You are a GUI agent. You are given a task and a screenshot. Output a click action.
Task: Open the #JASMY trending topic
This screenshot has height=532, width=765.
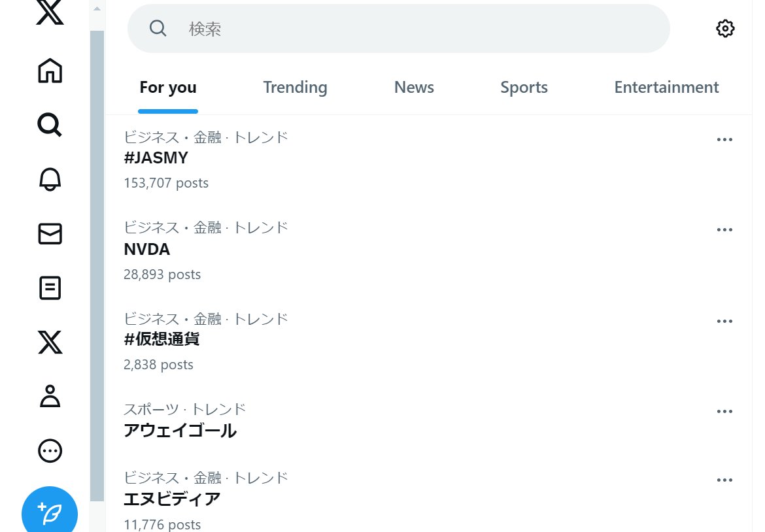coord(156,158)
